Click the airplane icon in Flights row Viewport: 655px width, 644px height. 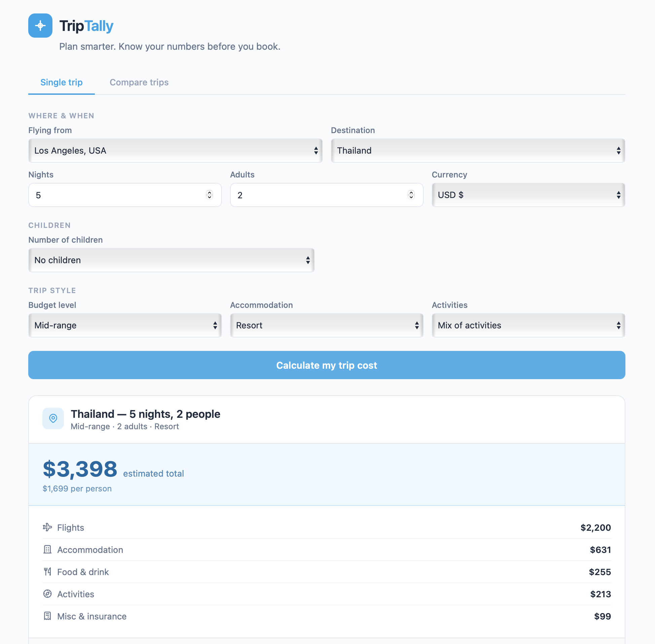click(47, 527)
